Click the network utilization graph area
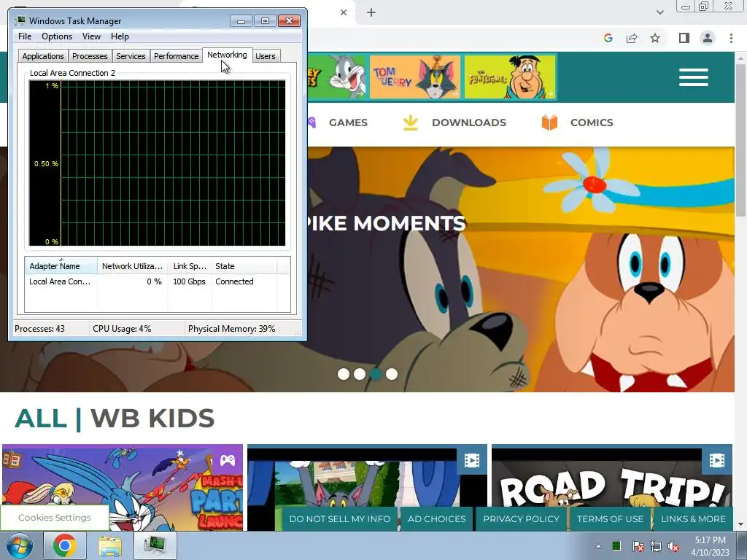The image size is (747, 560). pyautogui.click(x=158, y=163)
